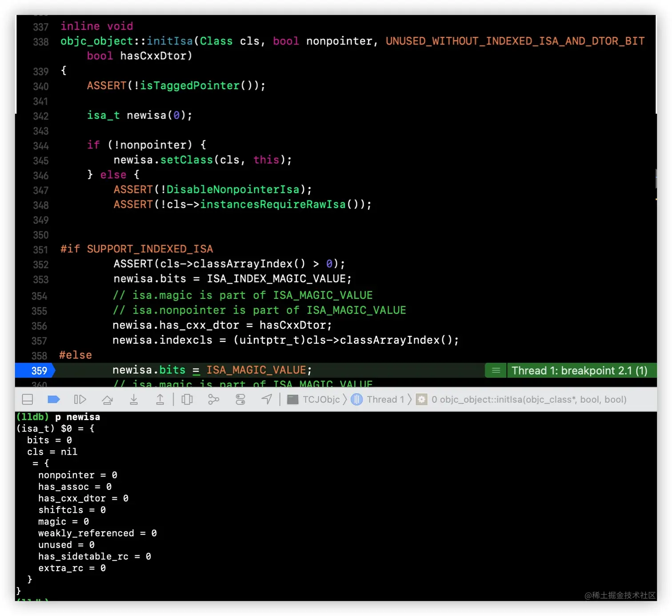The image size is (672, 616).
Task: Click the annotation lines icon beside Thread 1
Action: 496,370
